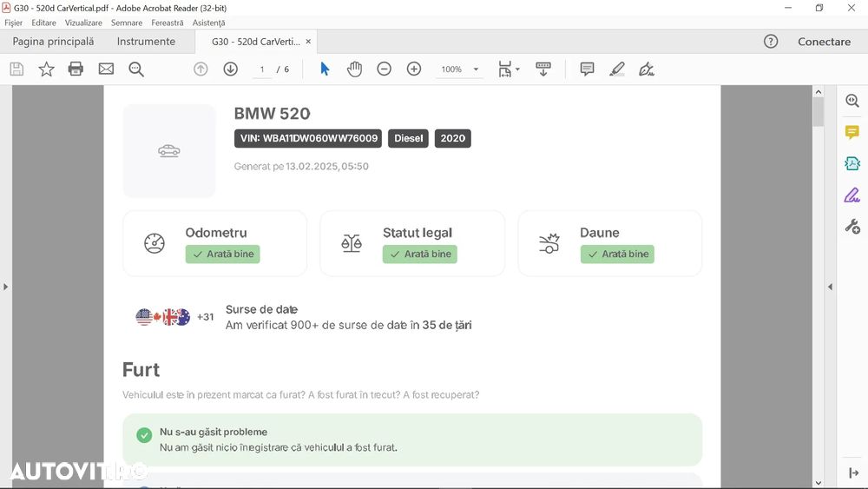Open help question mark icon
Image resolution: width=868 pixels, height=489 pixels.
(771, 42)
